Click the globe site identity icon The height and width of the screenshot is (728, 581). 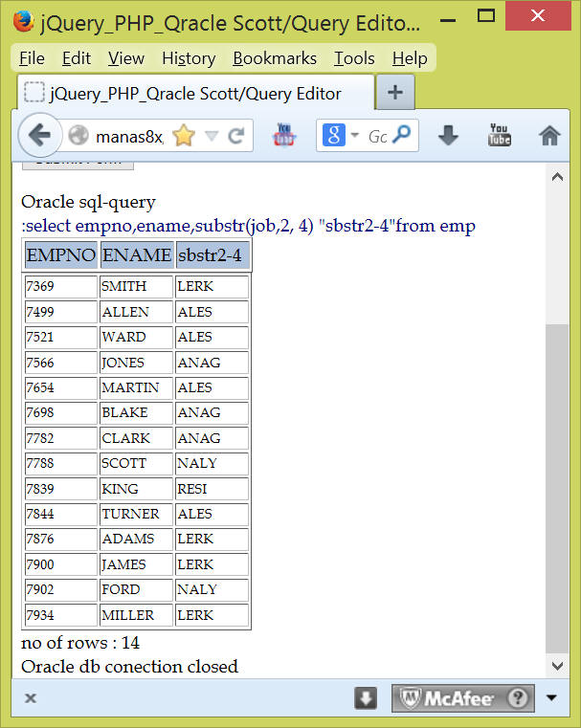click(x=78, y=136)
